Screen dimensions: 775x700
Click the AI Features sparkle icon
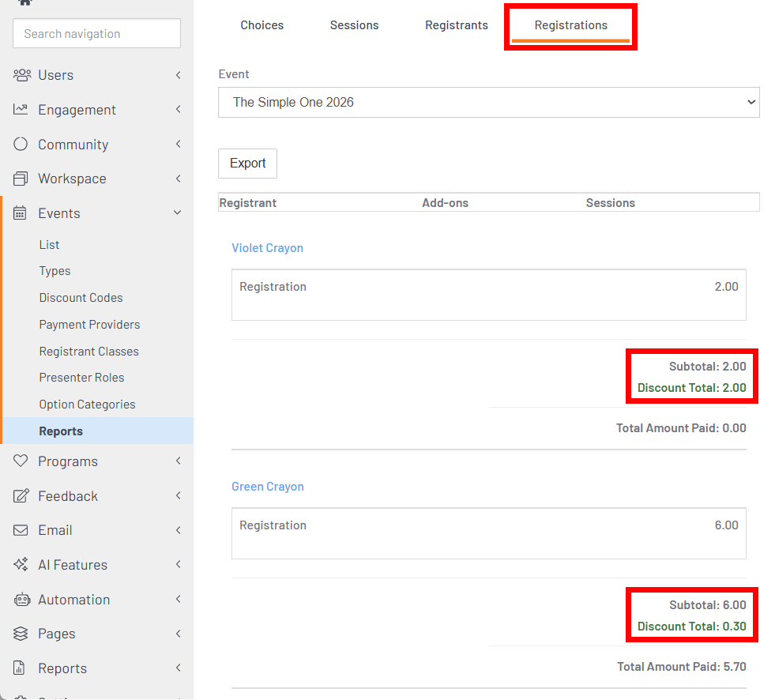[21, 565]
